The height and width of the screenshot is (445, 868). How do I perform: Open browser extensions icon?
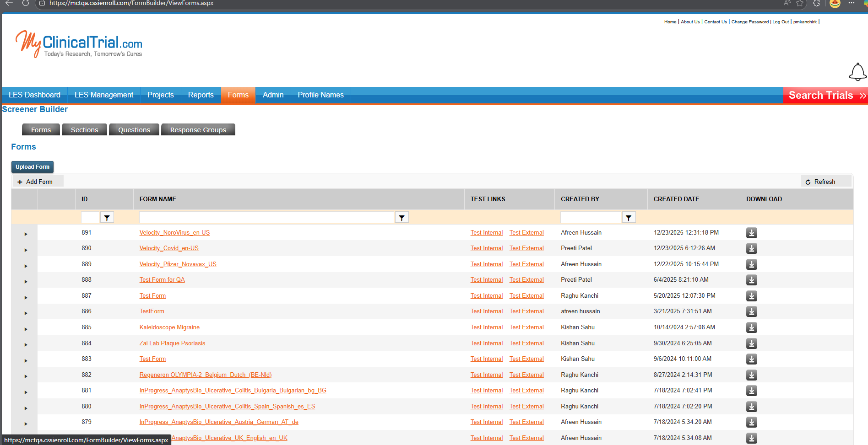(x=816, y=3)
